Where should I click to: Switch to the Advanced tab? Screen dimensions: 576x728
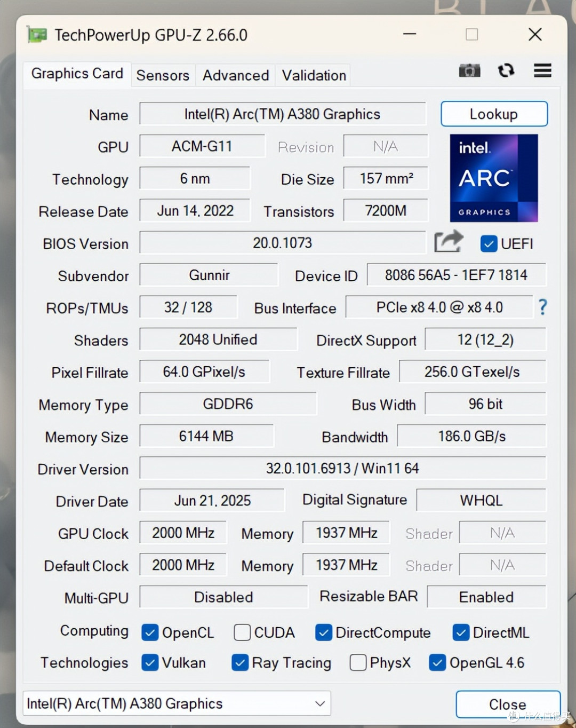[x=236, y=75]
